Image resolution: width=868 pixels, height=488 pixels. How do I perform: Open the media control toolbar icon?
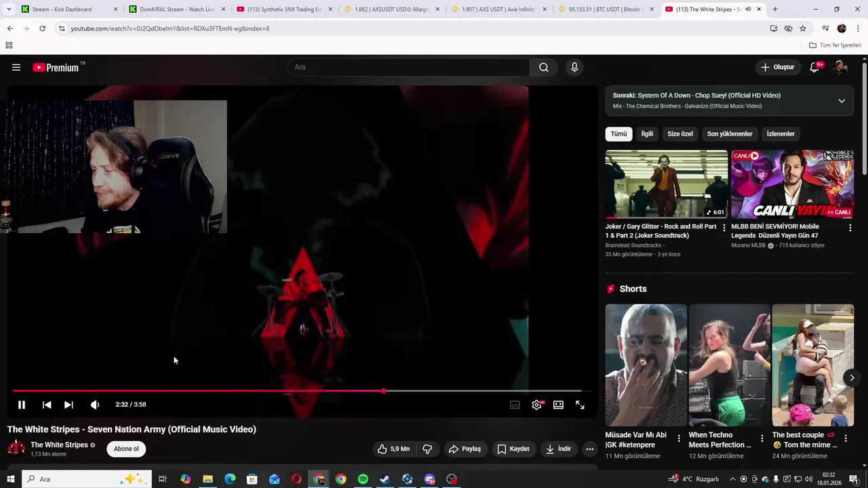pyautogui.click(x=825, y=28)
